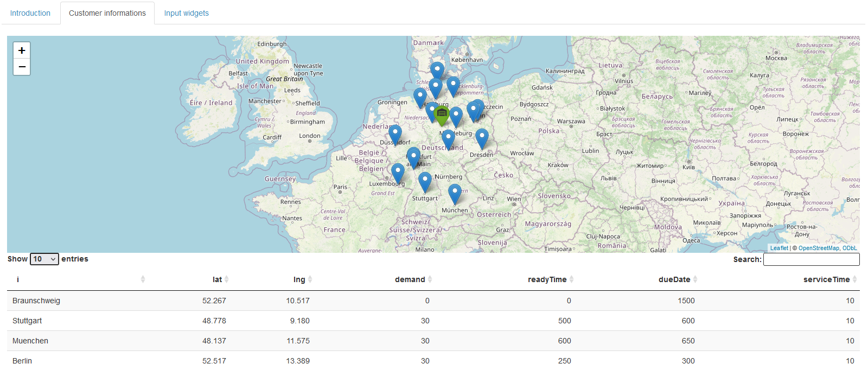868x370 pixels.
Task: Switch to the Introduction tab
Action: point(30,13)
